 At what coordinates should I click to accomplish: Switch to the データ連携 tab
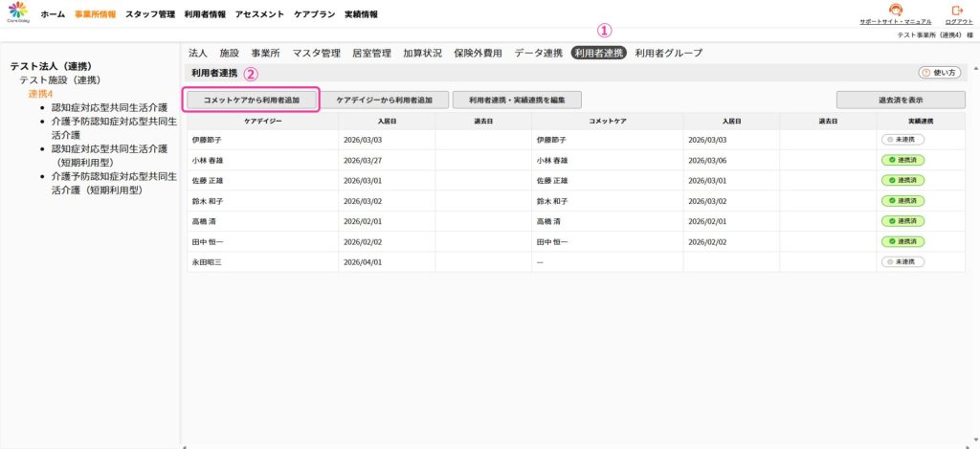[539, 54]
